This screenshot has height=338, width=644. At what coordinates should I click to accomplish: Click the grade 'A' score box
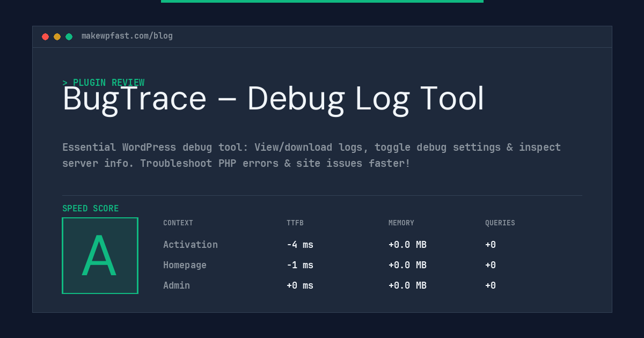(100, 255)
